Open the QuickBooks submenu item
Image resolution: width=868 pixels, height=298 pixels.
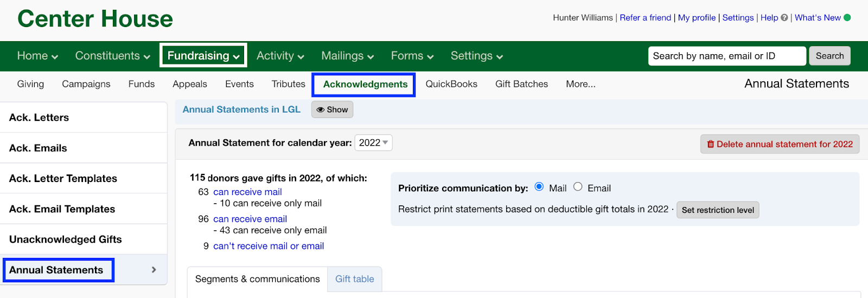point(451,84)
